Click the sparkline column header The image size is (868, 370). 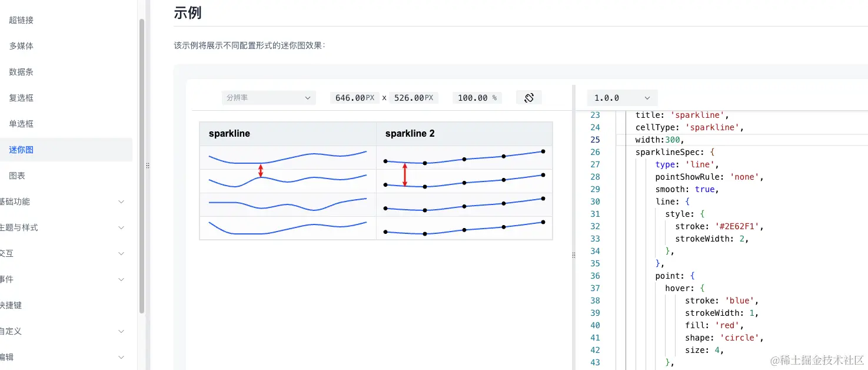(x=288, y=134)
